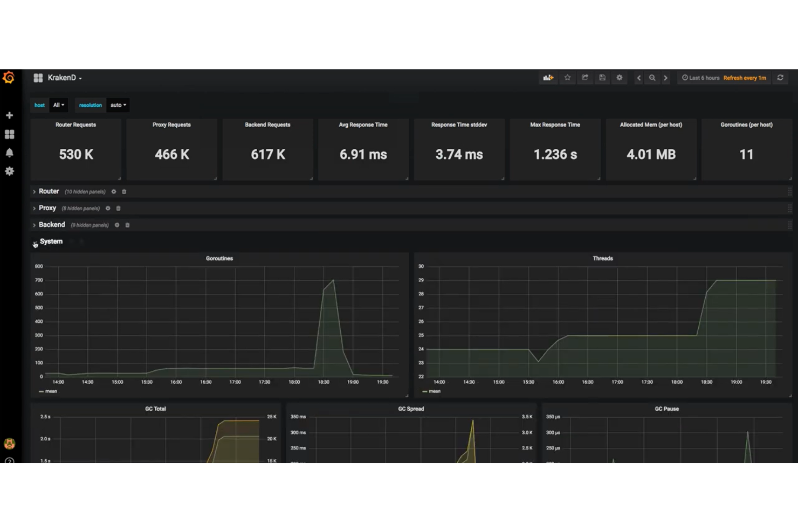Viewport: 798px width, 532px height.
Task: Zoom out time range with magnifier icon
Action: 652,78
